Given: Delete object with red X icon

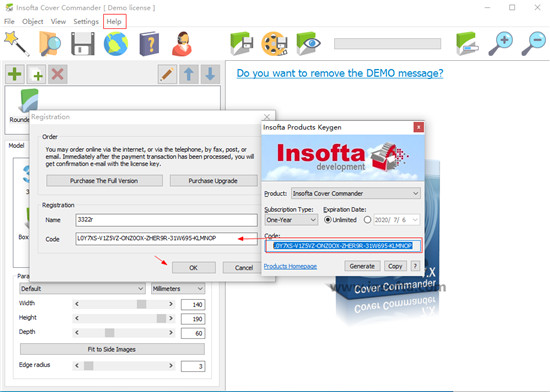Looking at the screenshot, I should 58,74.
